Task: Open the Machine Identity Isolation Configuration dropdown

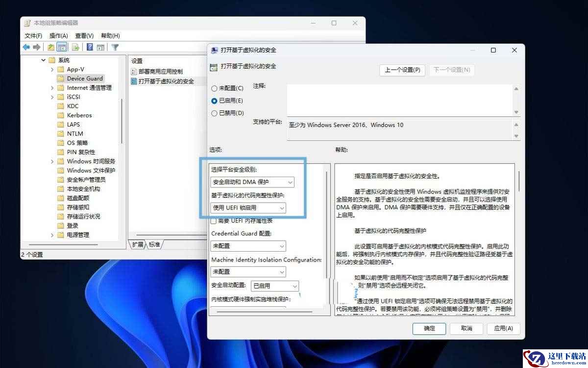Action: [x=248, y=271]
